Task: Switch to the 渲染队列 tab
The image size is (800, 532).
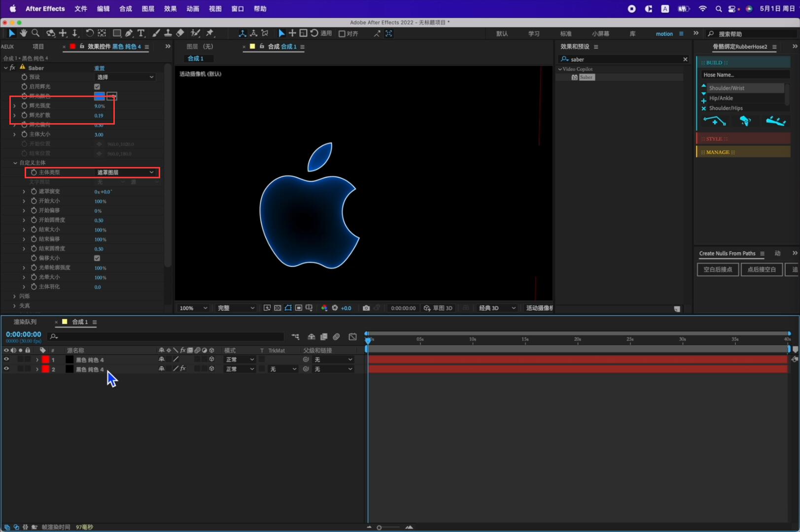Action: coord(25,322)
